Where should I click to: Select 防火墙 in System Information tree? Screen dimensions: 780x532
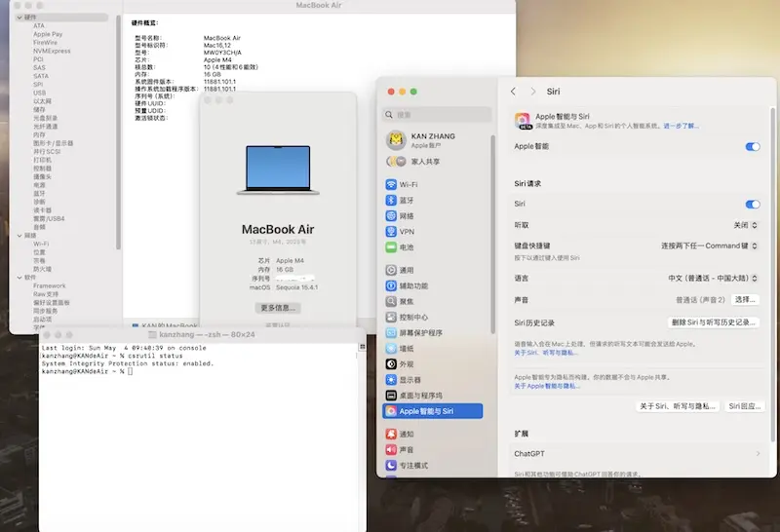tap(42, 269)
